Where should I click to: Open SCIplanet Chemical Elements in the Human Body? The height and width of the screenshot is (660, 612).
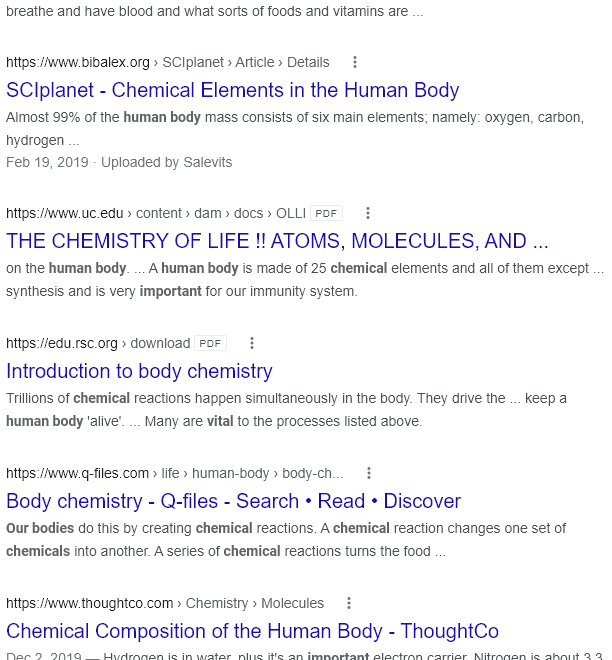(232, 90)
